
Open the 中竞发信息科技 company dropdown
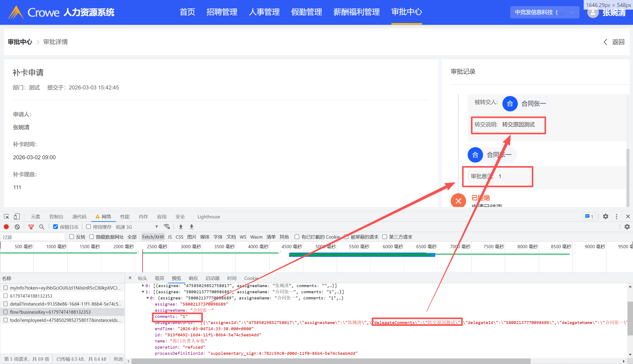[x=544, y=12]
